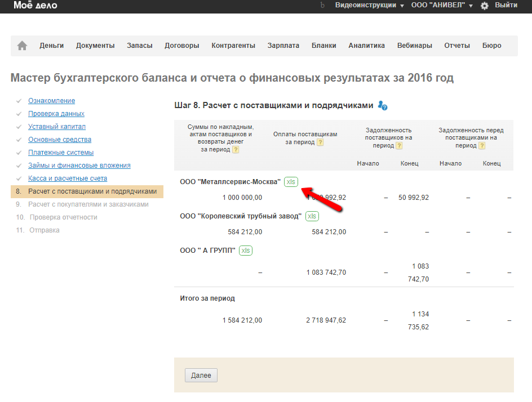Open Документы menu
Viewport: 532px width, 402px height.
tap(95, 46)
